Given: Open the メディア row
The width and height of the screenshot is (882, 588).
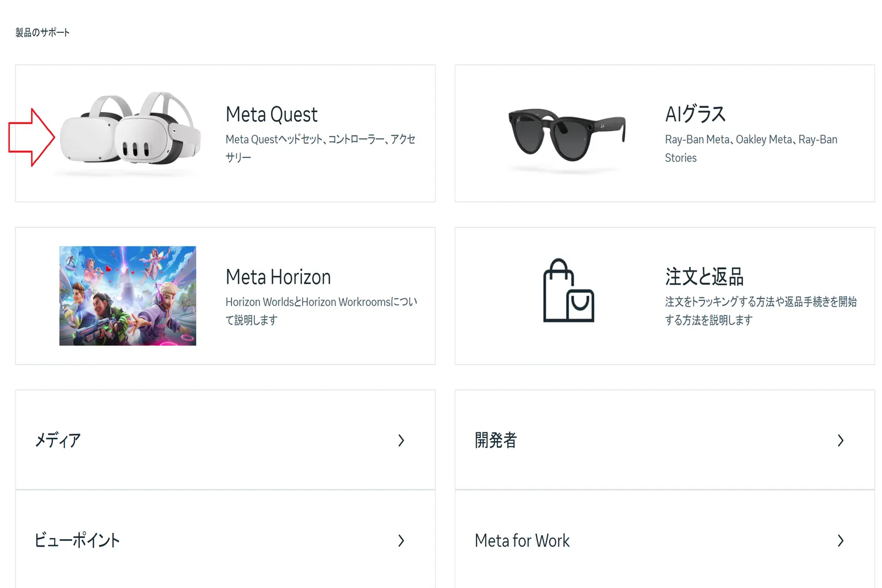Looking at the screenshot, I should [x=225, y=440].
